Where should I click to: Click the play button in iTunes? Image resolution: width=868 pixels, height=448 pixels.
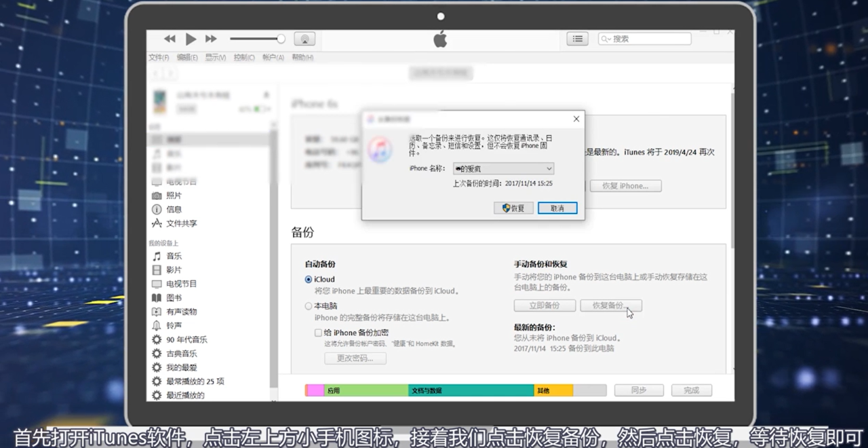[x=191, y=39]
